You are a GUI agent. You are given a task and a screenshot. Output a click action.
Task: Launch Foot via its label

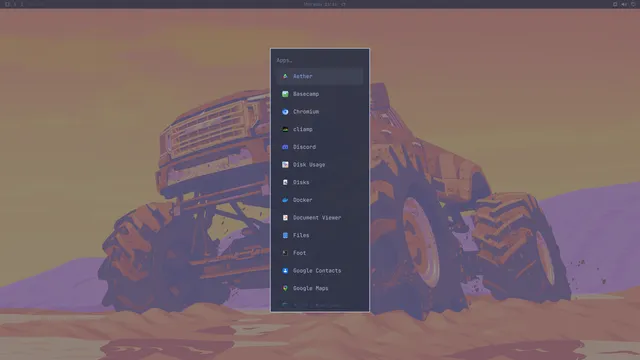pyautogui.click(x=299, y=253)
